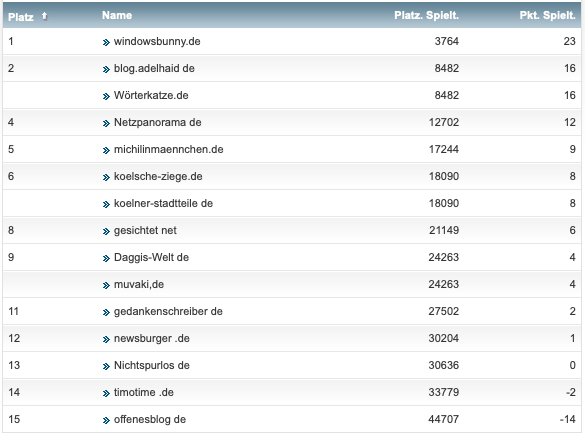Select the placement value 30636
585x435 pixels.
[444, 365]
